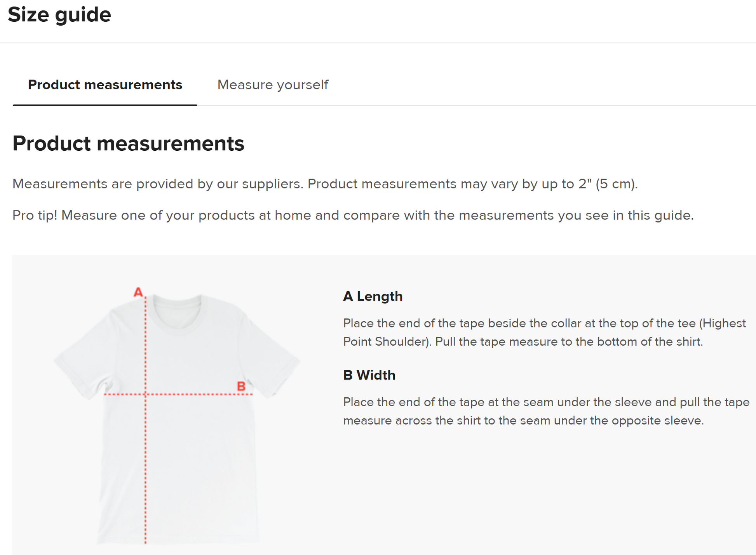This screenshot has height=555, width=756.
Task: Click the Pro tip sentence
Action: [x=353, y=215]
